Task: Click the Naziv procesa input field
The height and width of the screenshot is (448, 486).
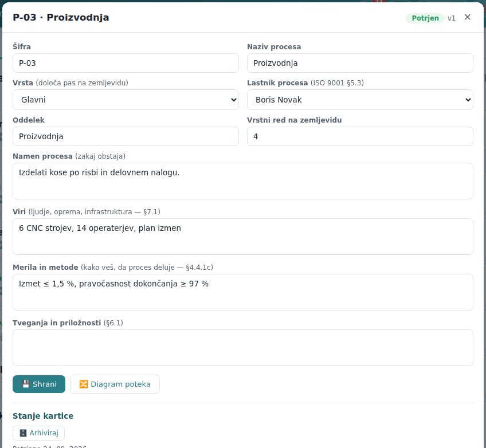Action: pyautogui.click(x=360, y=63)
